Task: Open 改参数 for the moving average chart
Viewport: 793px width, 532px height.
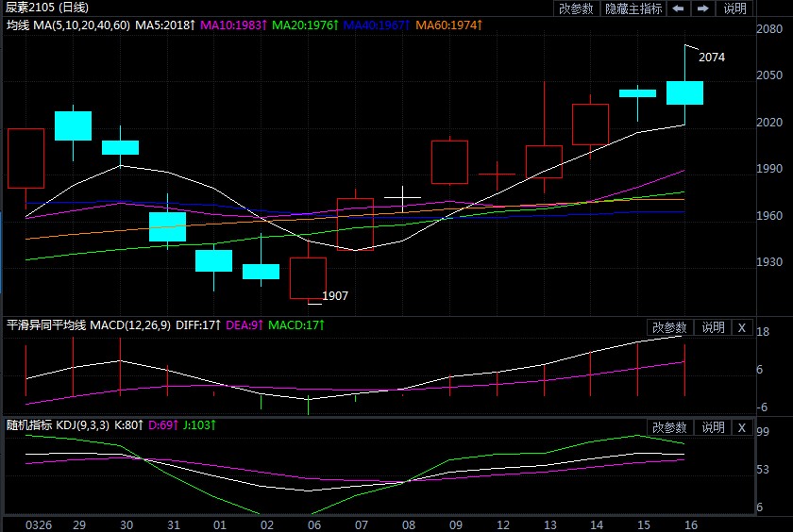Action: [576, 8]
